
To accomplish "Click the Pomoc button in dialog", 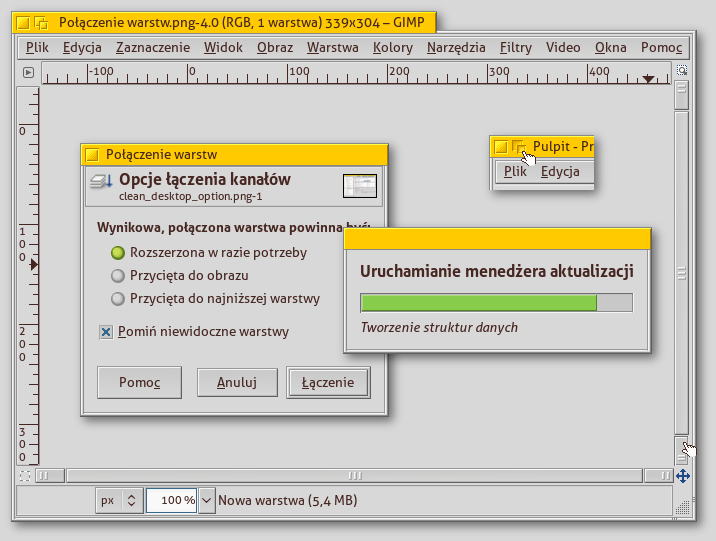I will 139,382.
